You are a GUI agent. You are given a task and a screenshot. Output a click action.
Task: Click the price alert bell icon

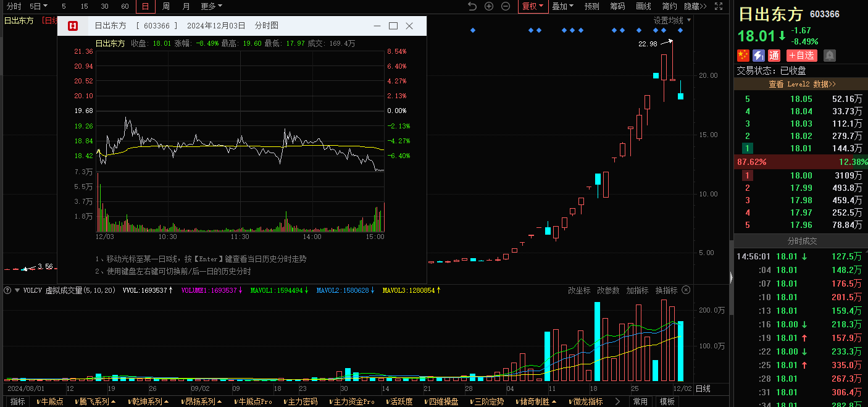click(x=829, y=56)
